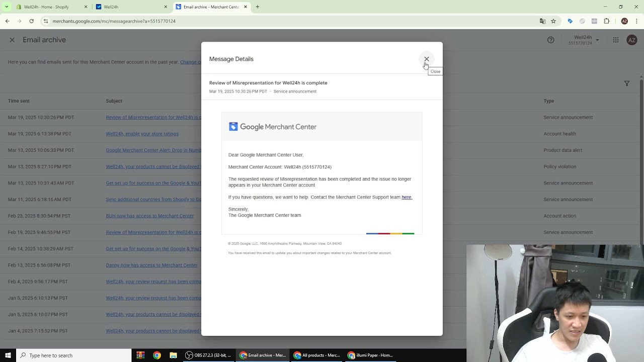
Task: Click 'Merchant Center Account: Well24h (5515770124)' text
Action: 280,167
